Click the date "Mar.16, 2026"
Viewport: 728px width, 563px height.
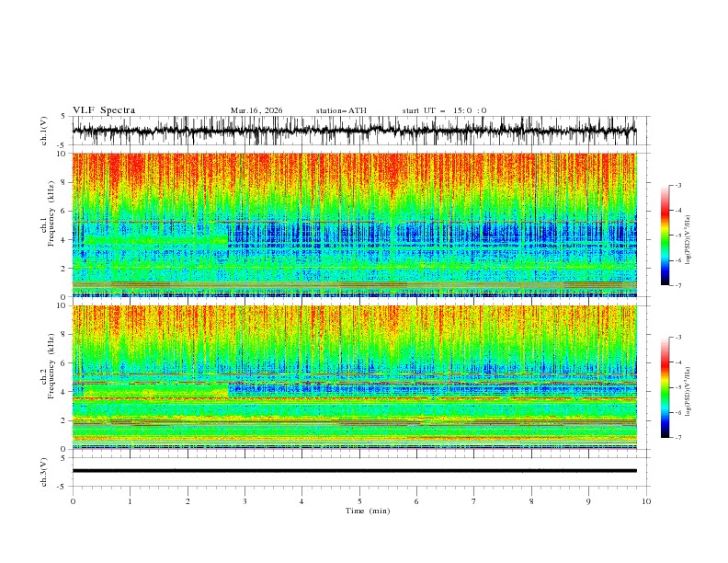(256, 110)
